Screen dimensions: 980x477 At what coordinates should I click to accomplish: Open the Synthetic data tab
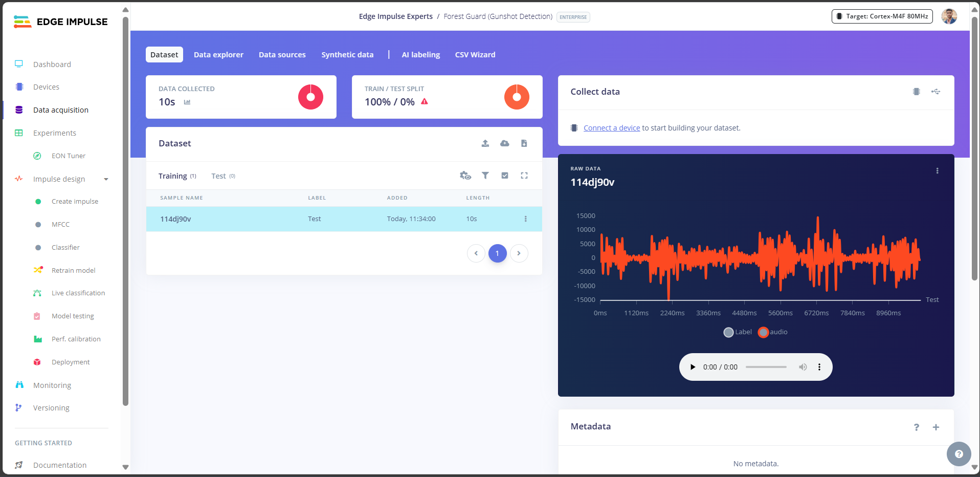point(347,55)
